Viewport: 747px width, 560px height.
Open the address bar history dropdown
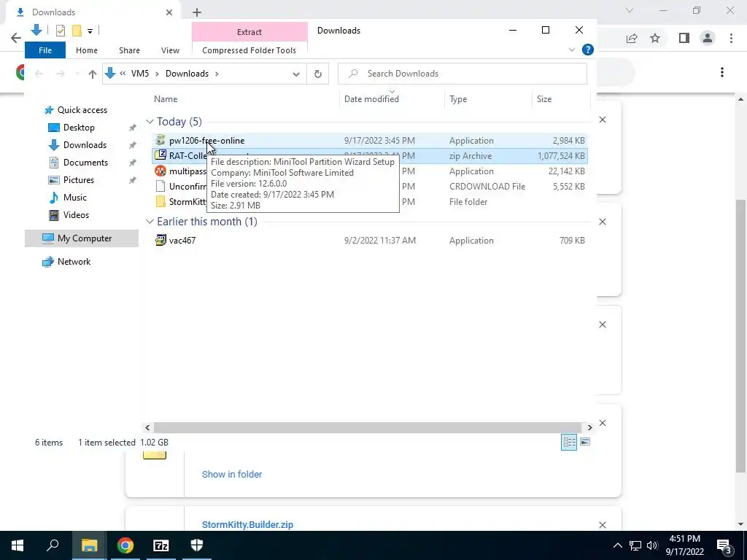pyautogui.click(x=296, y=74)
